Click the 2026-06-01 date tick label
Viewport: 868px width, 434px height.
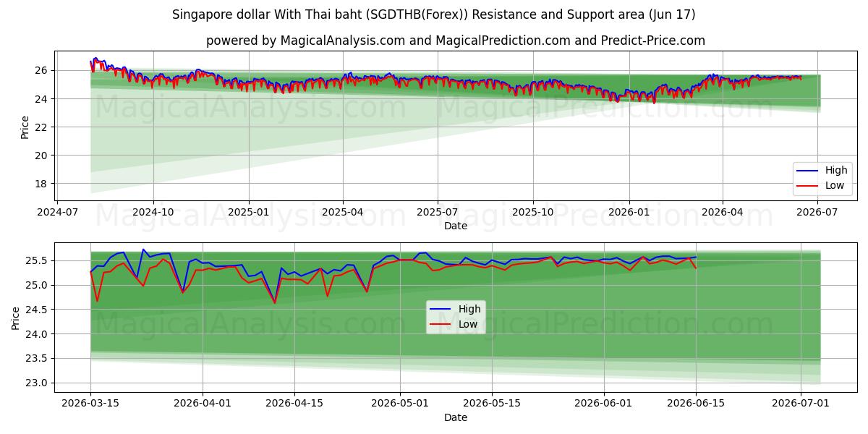pos(604,404)
